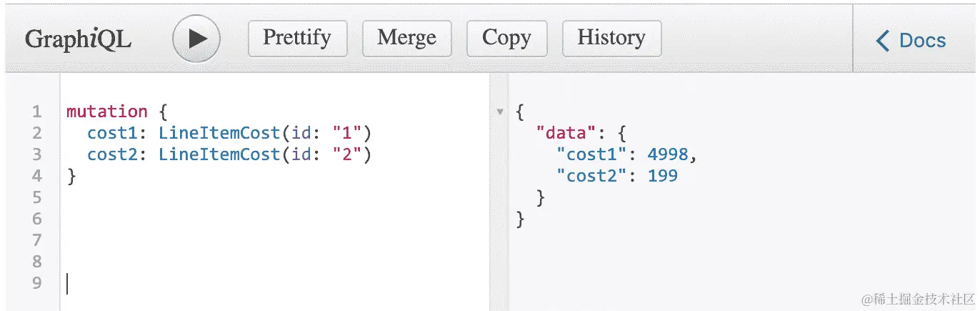Click the Prettify button
The height and width of the screenshot is (311, 980).
[297, 38]
